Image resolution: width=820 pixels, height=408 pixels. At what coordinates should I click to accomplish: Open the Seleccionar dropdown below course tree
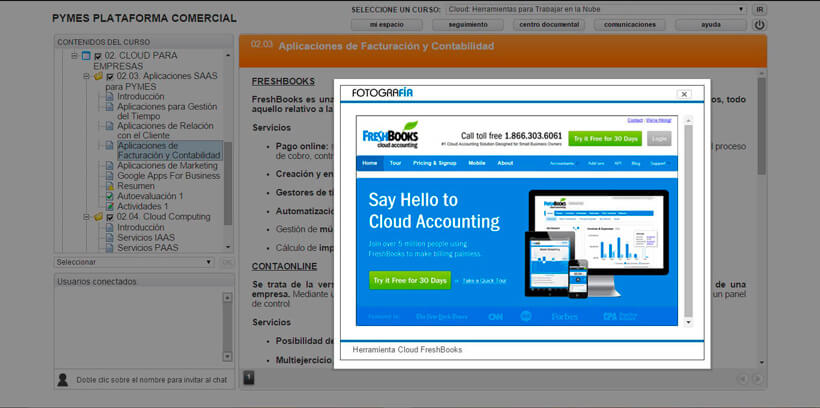click(x=134, y=262)
